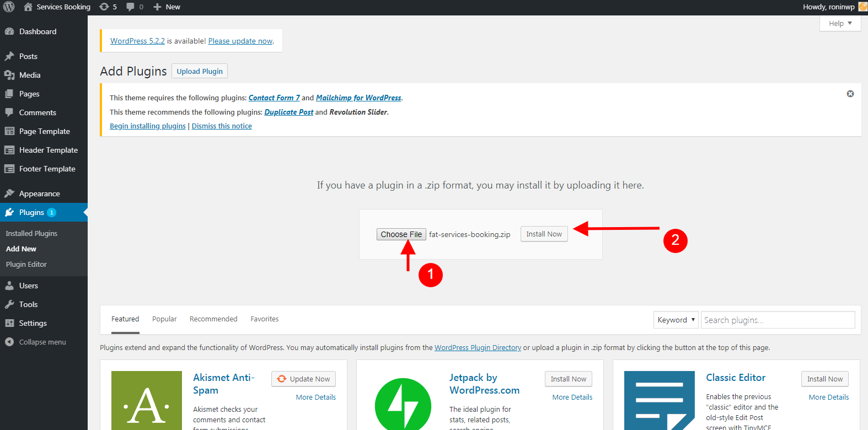Click the Users person icon
868x430 pixels.
pos(9,286)
